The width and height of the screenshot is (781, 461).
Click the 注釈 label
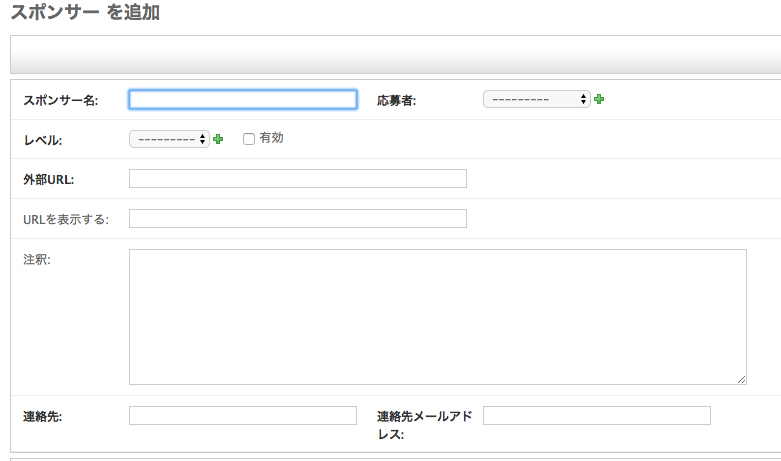click(37, 259)
